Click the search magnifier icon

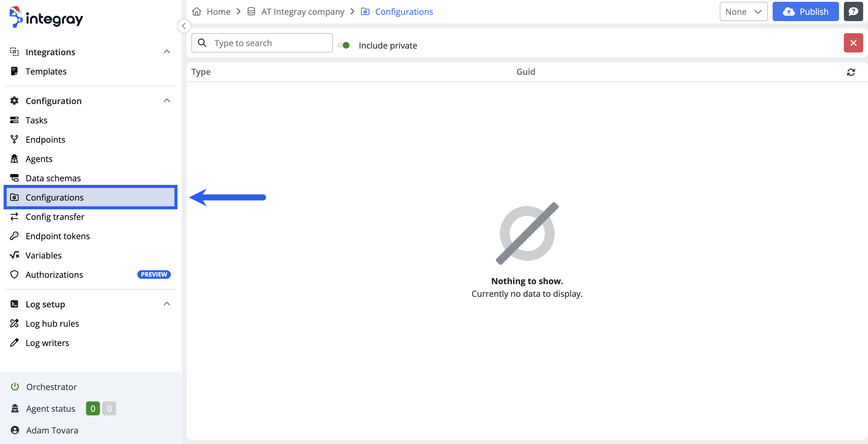coord(202,43)
